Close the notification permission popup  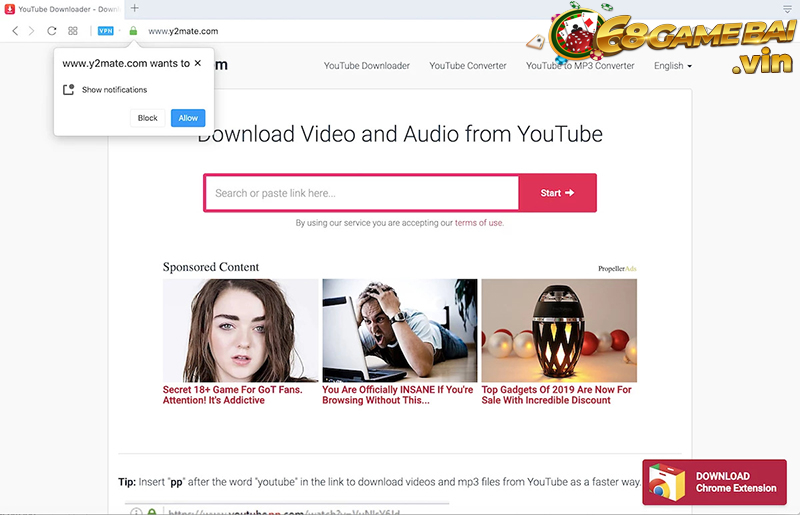point(198,63)
